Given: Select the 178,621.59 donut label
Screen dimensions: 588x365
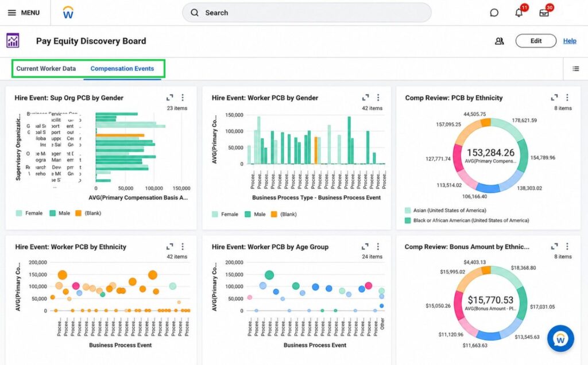Looking at the screenshot, I should click(524, 121).
